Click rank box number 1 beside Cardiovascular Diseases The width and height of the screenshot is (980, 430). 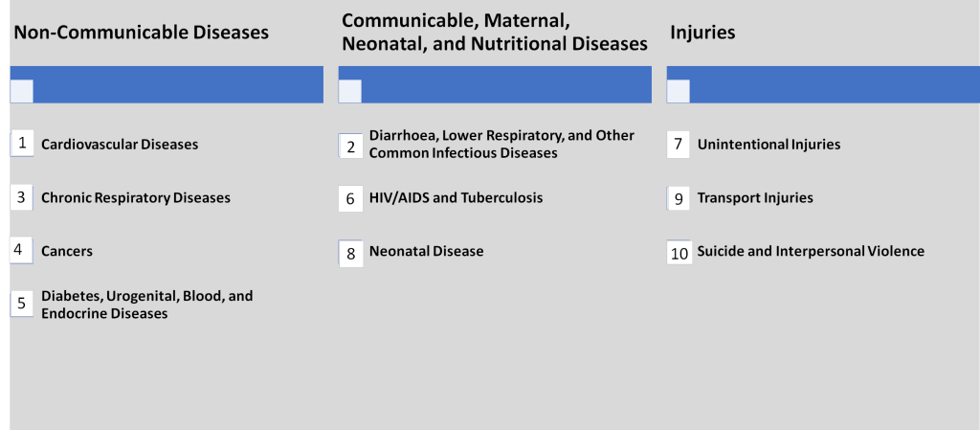pyautogui.click(x=22, y=144)
